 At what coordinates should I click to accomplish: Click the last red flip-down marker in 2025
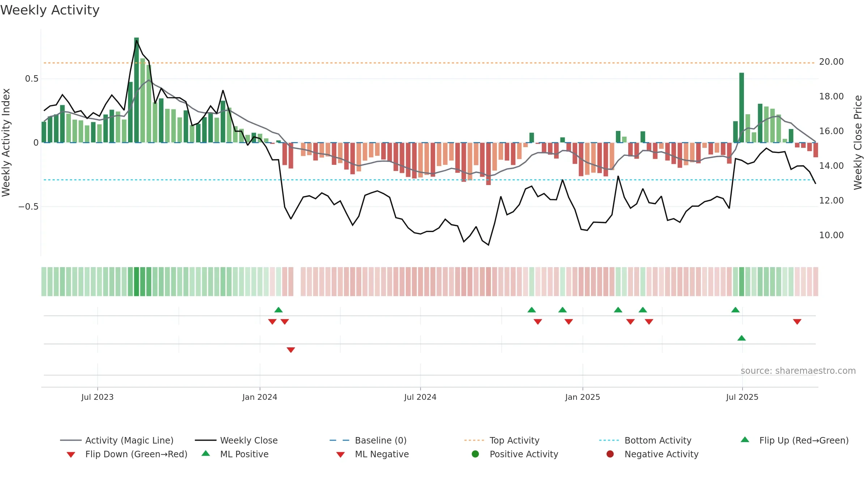(797, 322)
